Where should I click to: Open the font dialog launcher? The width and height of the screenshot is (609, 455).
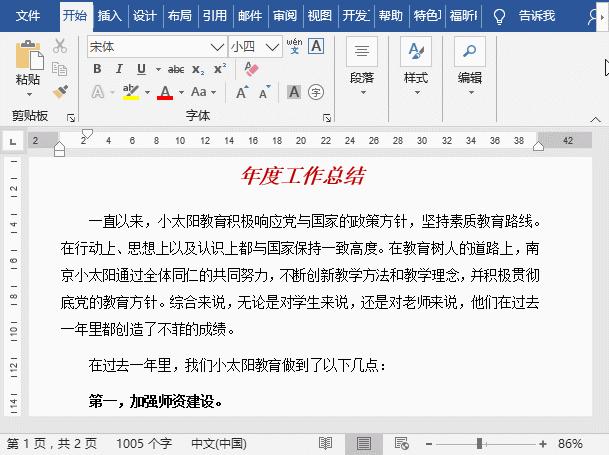click(327, 118)
